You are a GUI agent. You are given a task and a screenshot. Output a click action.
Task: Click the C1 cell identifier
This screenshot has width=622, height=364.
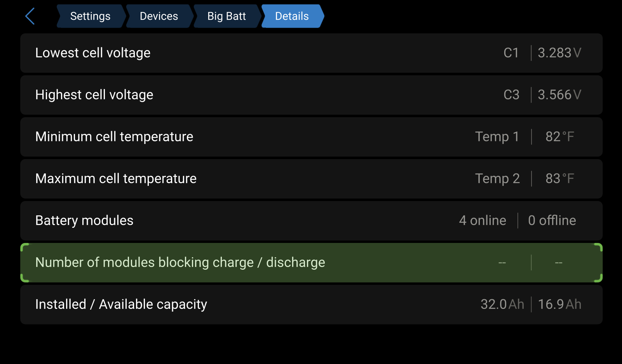[511, 53]
